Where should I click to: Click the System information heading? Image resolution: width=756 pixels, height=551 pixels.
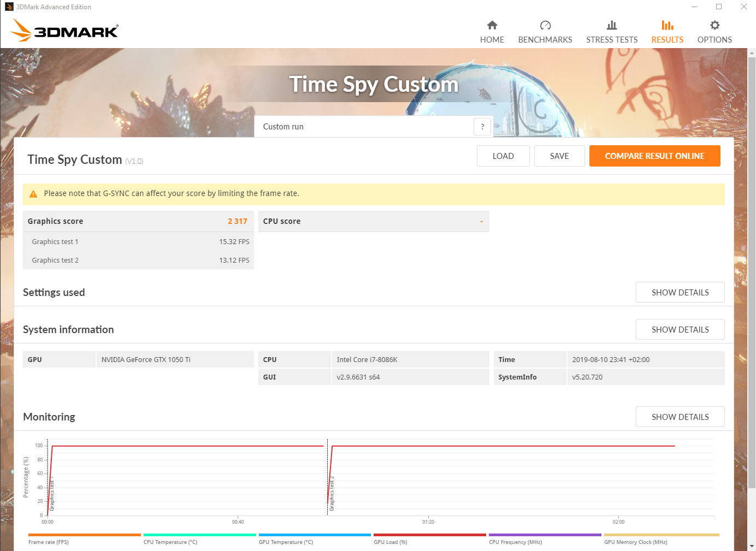click(x=68, y=329)
